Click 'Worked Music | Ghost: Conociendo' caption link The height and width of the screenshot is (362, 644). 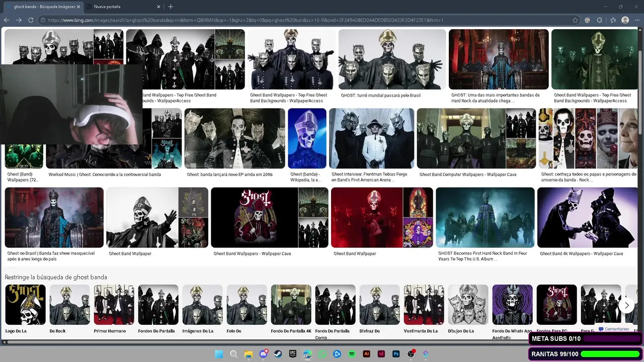point(105,174)
